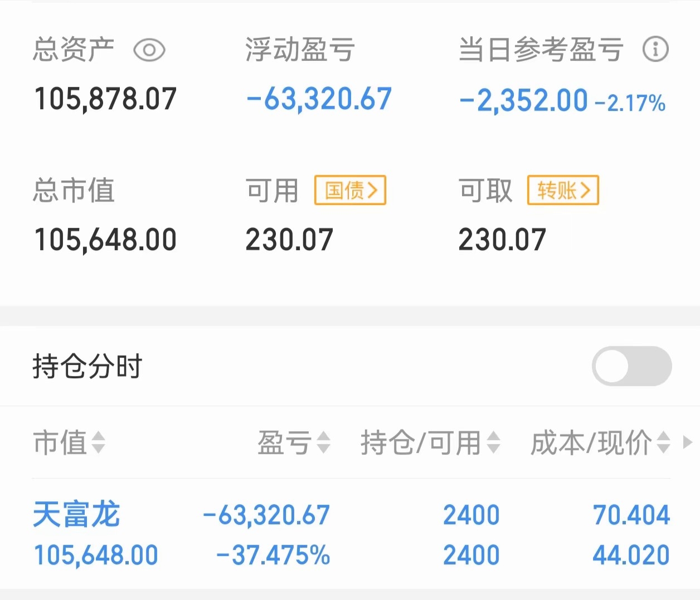Tap the 转账 transfer button

tap(563, 191)
